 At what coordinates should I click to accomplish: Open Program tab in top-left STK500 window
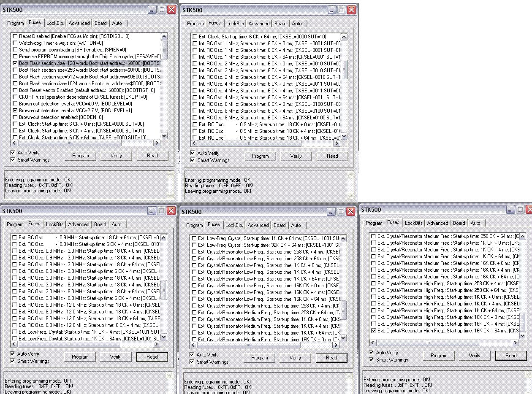pyautogui.click(x=15, y=23)
